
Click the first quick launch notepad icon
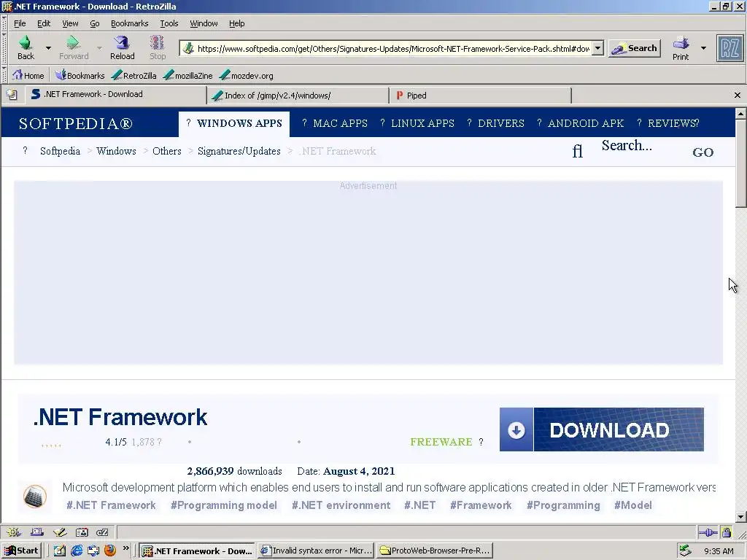pyautogui.click(x=60, y=551)
